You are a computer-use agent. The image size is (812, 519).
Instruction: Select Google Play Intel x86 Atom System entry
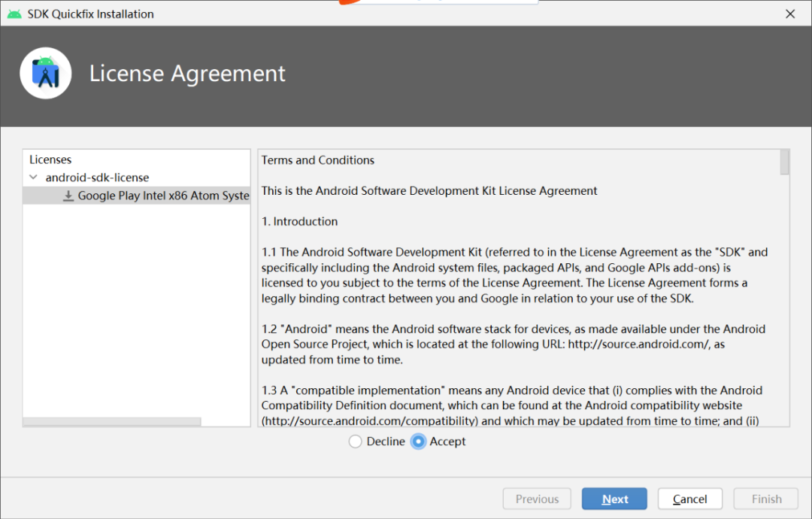pos(136,196)
